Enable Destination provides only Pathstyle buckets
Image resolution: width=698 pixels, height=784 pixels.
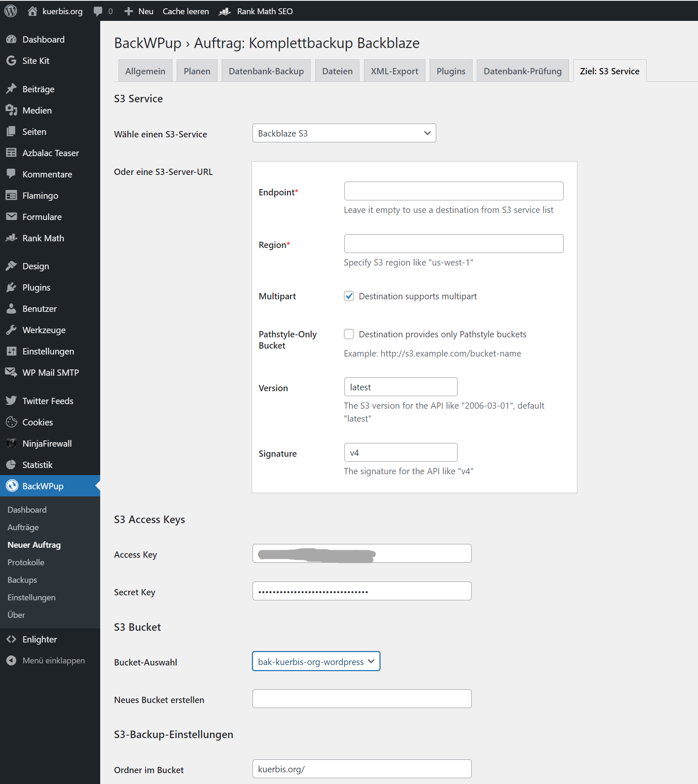pos(349,334)
